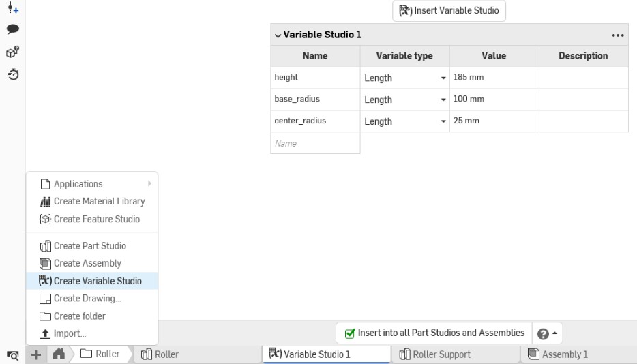Click the description cell for center_radius
This screenshot has height=364, width=637.
click(x=583, y=121)
